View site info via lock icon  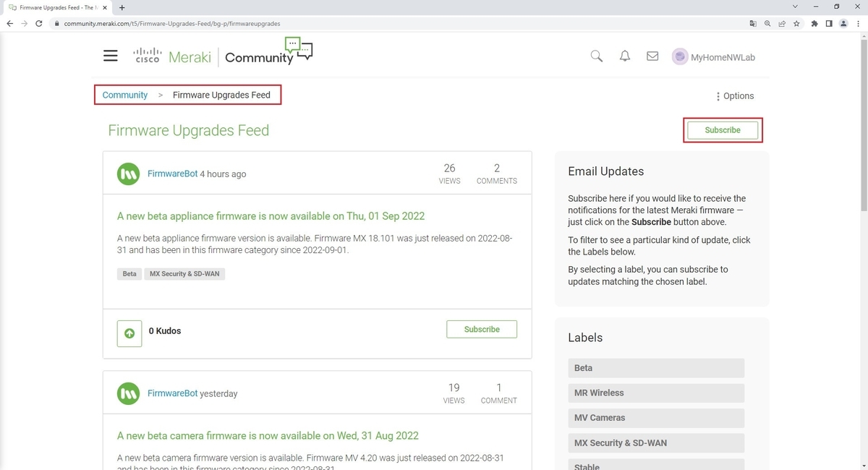coord(56,23)
